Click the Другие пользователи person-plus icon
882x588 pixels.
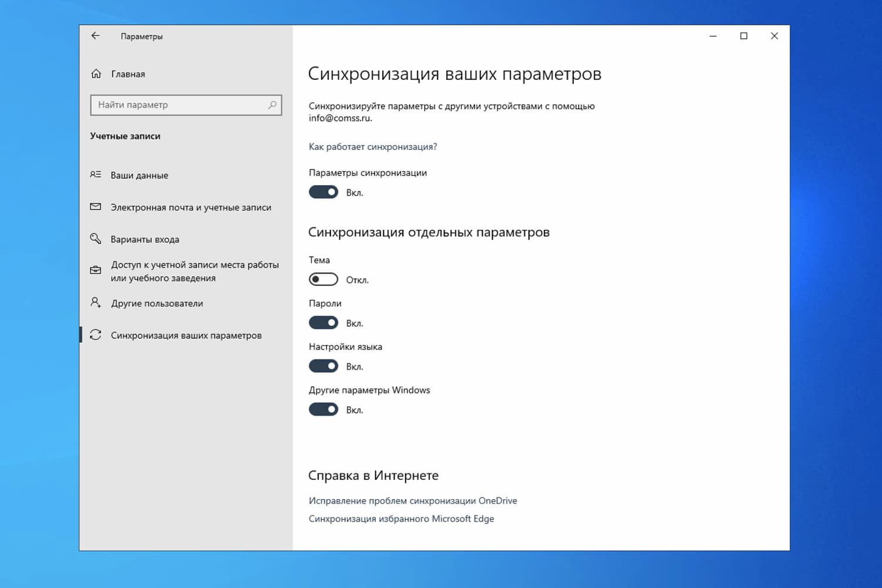95,303
